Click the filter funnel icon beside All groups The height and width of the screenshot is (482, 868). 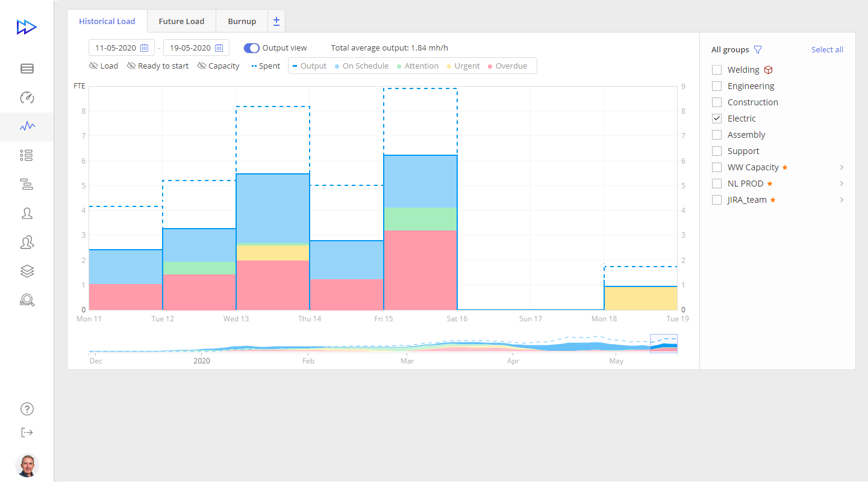(x=758, y=50)
